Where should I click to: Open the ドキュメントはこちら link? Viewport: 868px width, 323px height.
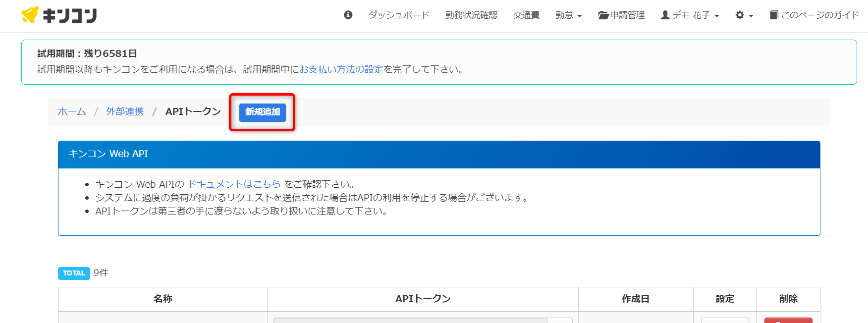click(x=234, y=184)
